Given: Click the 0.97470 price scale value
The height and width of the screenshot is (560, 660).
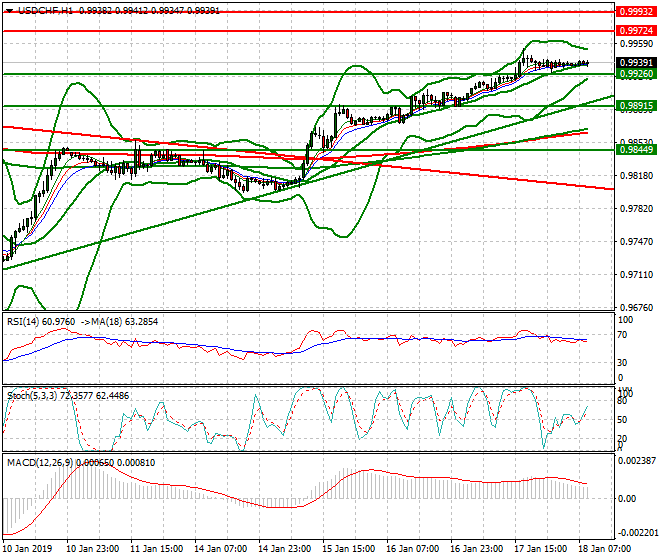Looking at the screenshot, I should 637,242.
